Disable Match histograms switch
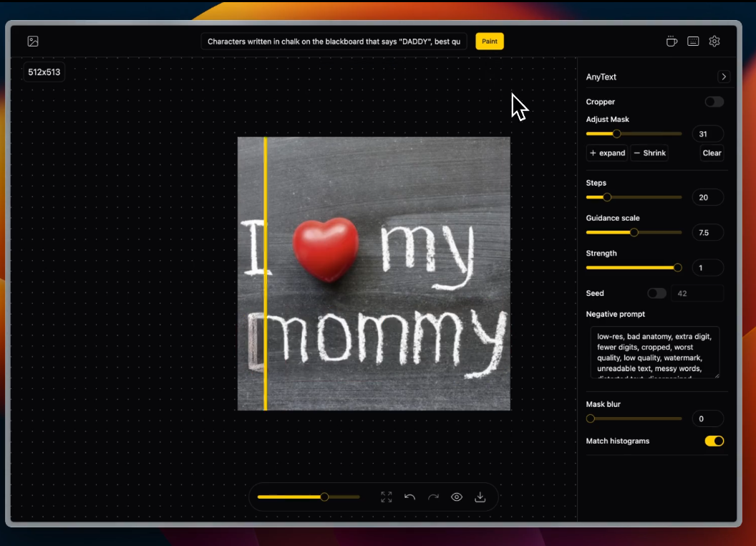 [x=714, y=441]
